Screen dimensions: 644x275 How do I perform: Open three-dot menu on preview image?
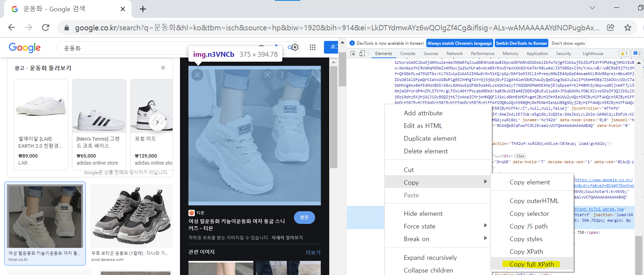(x=282, y=75)
